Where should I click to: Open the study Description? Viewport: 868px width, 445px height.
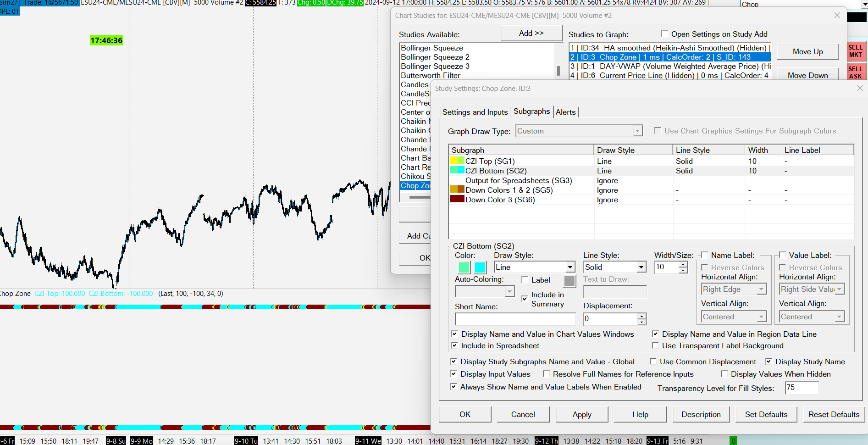coord(701,414)
